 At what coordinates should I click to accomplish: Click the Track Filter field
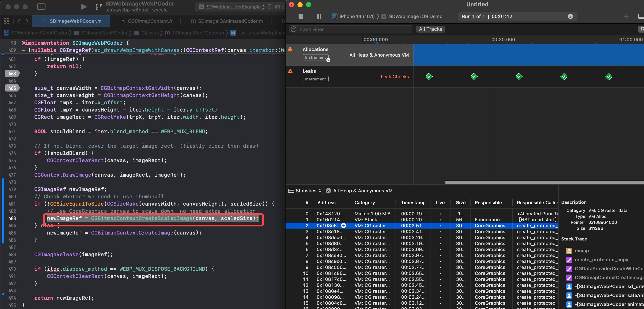point(351,29)
